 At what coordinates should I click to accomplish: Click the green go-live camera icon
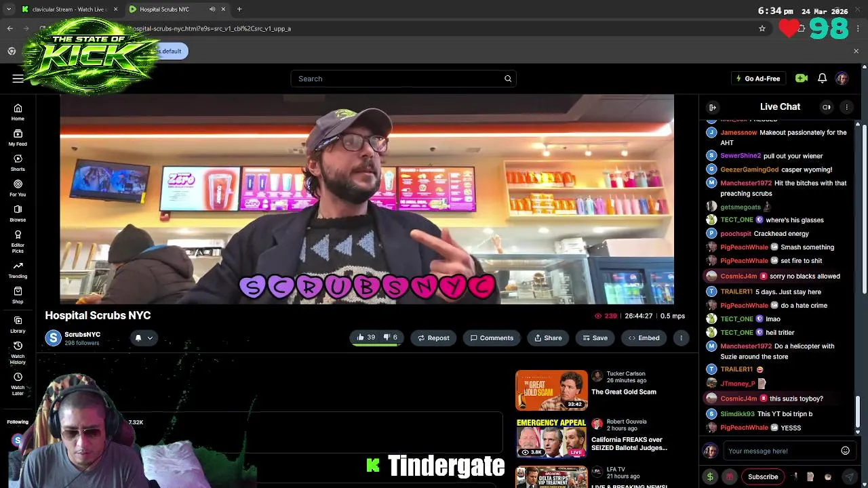tap(802, 79)
